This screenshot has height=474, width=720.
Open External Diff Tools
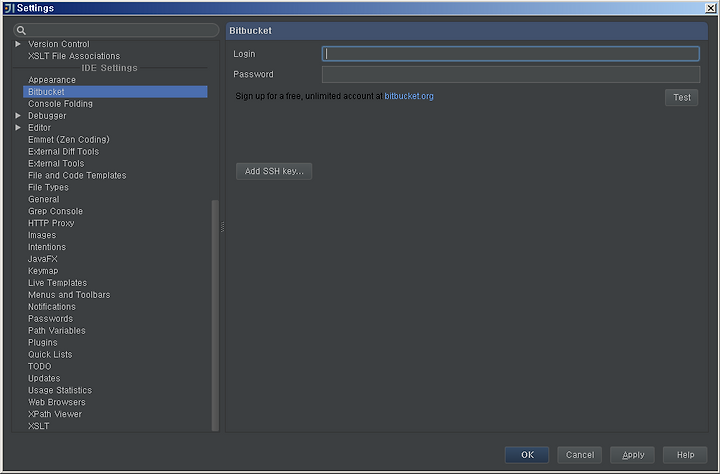pyautogui.click(x=63, y=152)
